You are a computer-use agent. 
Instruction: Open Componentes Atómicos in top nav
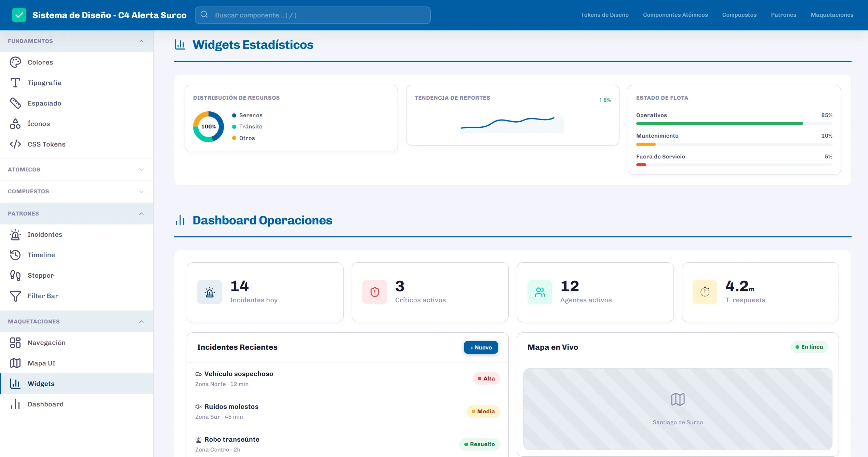click(675, 15)
